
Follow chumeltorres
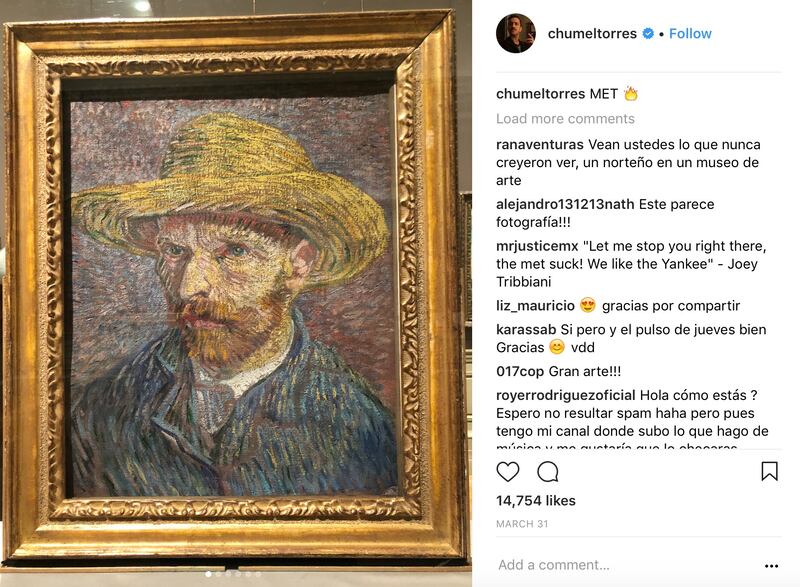coord(690,34)
